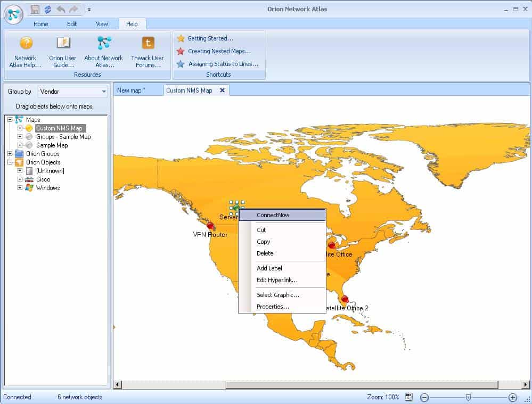Click the Save icon in quick access toolbar
Image resolution: width=532 pixels, height=404 pixels.
[35, 9]
